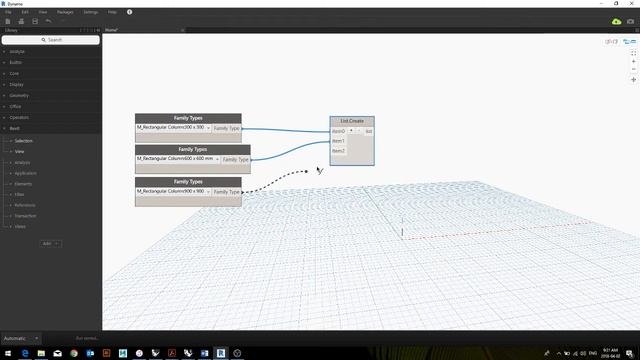Viewport: 640px width, 360px height.
Task: Click the Zoom to Fit icon
Action: point(633,53)
